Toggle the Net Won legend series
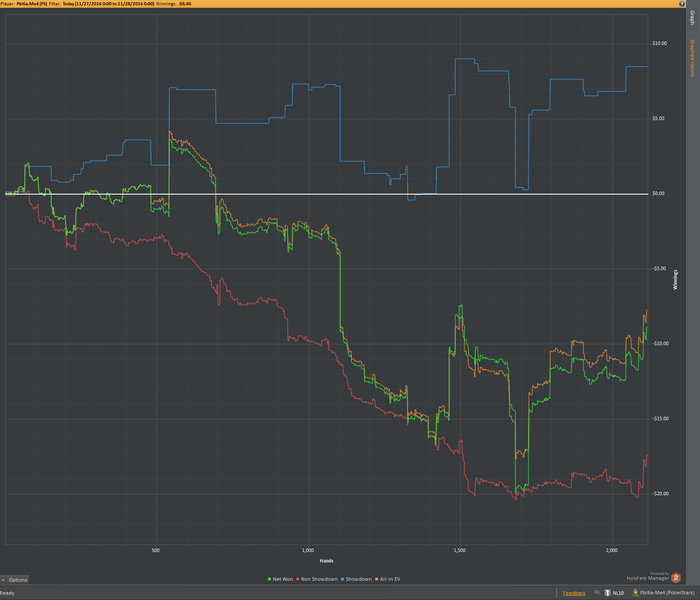The height and width of the screenshot is (600, 700). [280, 579]
